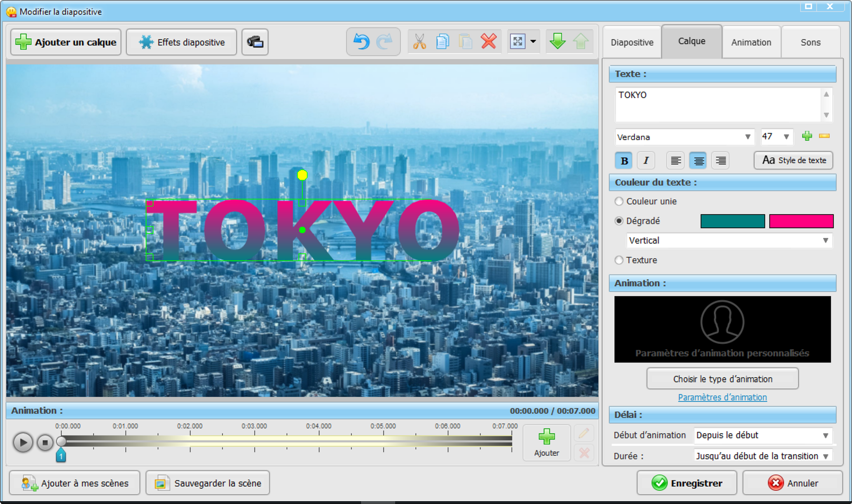Screen dimensions: 852x504
Task: Open the fit-to-frame dropdown arrow
Action: coord(533,42)
